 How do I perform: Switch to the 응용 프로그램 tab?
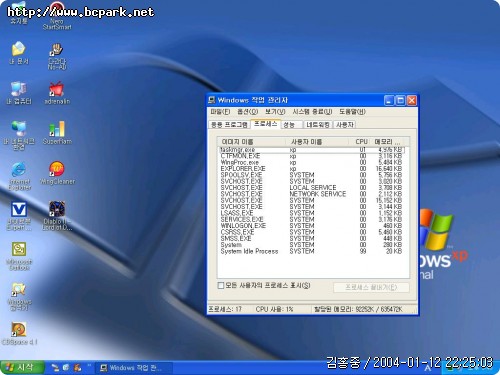click(229, 125)
